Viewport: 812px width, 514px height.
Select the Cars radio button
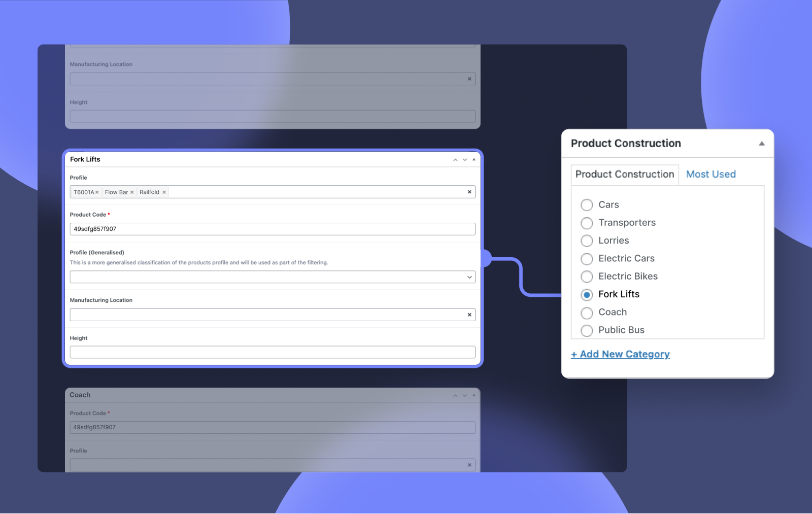coord(587,205)
